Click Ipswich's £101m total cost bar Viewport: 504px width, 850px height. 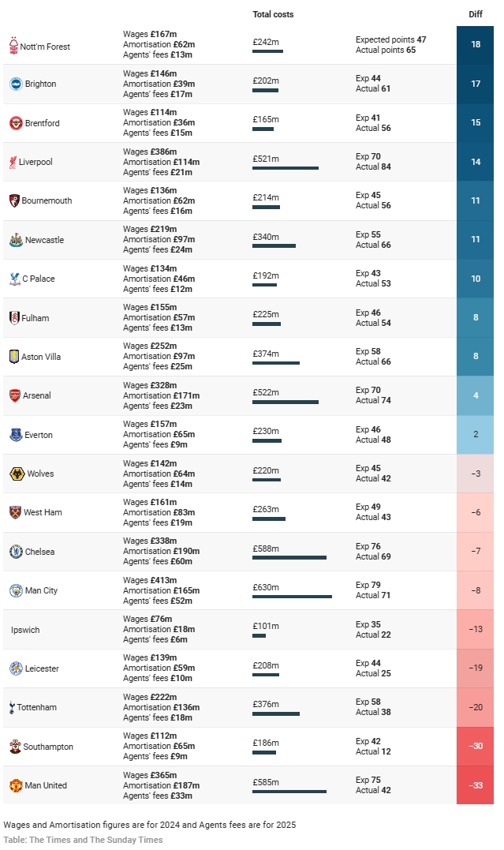(259, 635)
